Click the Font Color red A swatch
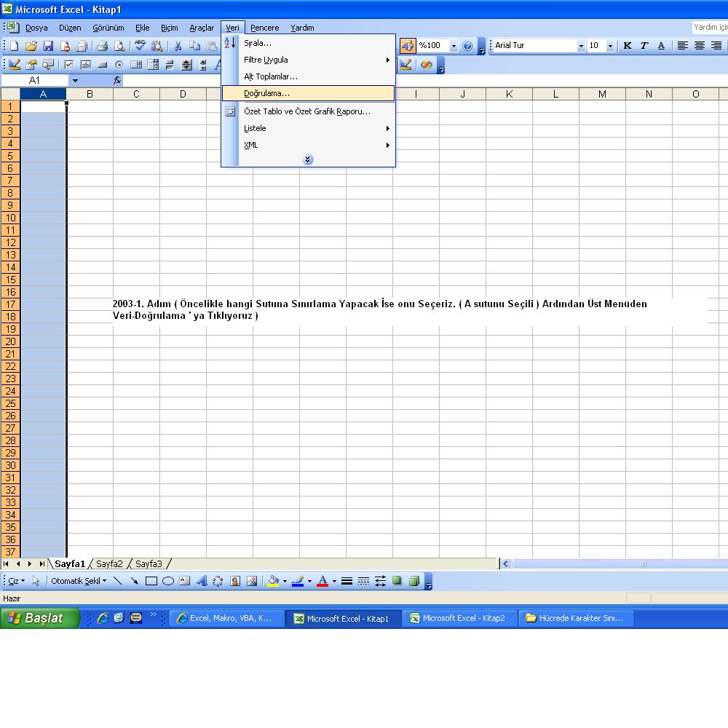Screen dimensions: 728x728 pyautogui.click(x=323, y=581)
